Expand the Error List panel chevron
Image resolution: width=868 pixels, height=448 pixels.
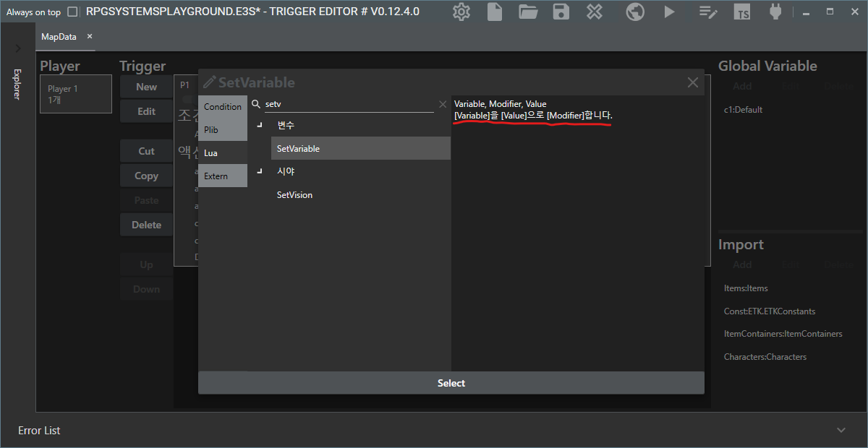click(x=841, y=430)
